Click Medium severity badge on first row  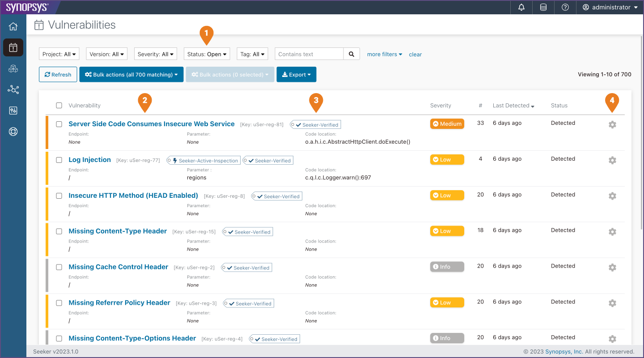click(x=447, y=124)
